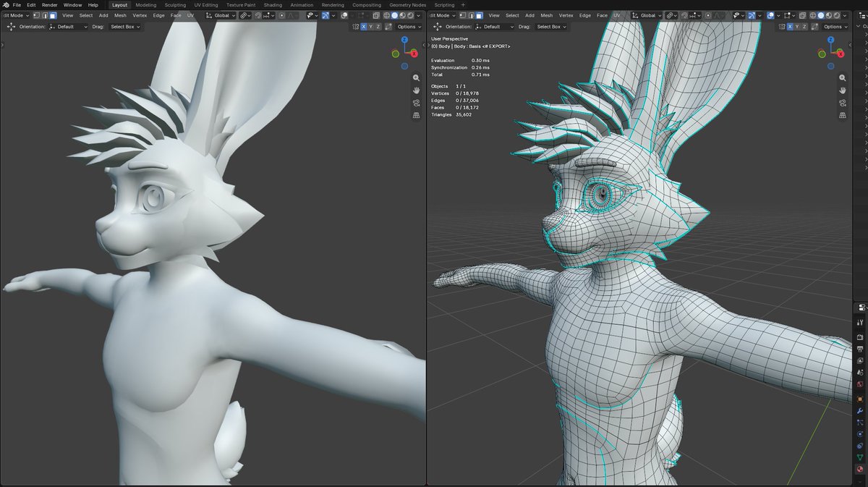Open the Mesh menu in left viewport header
Viewport: 868px width, 487px height.
pyautogui.click(x=120, y=15)
